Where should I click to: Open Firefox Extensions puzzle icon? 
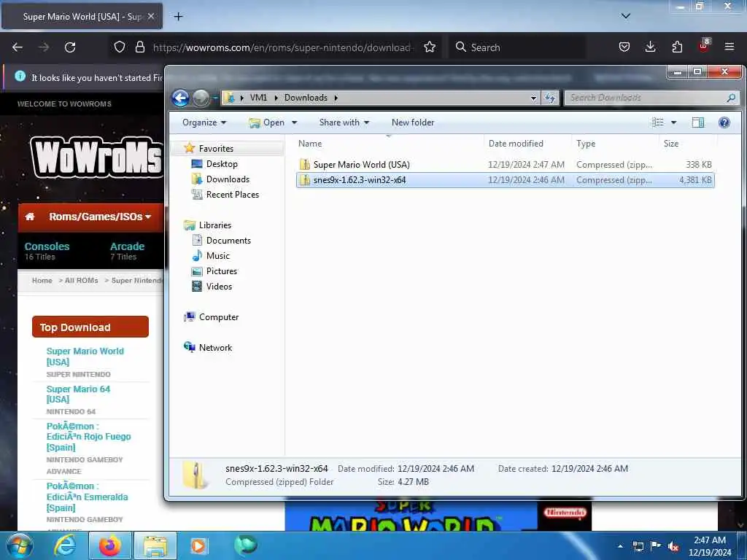click(677, 47)
